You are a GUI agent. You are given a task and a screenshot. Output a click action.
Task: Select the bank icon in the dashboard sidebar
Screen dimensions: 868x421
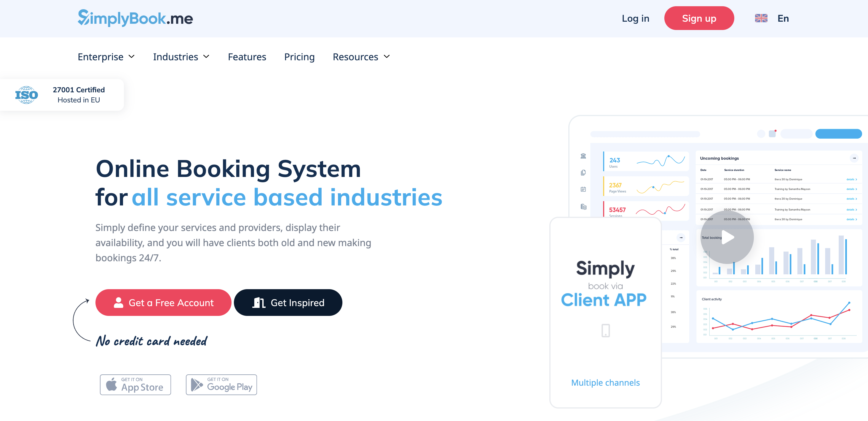click(x=583, y=156)
